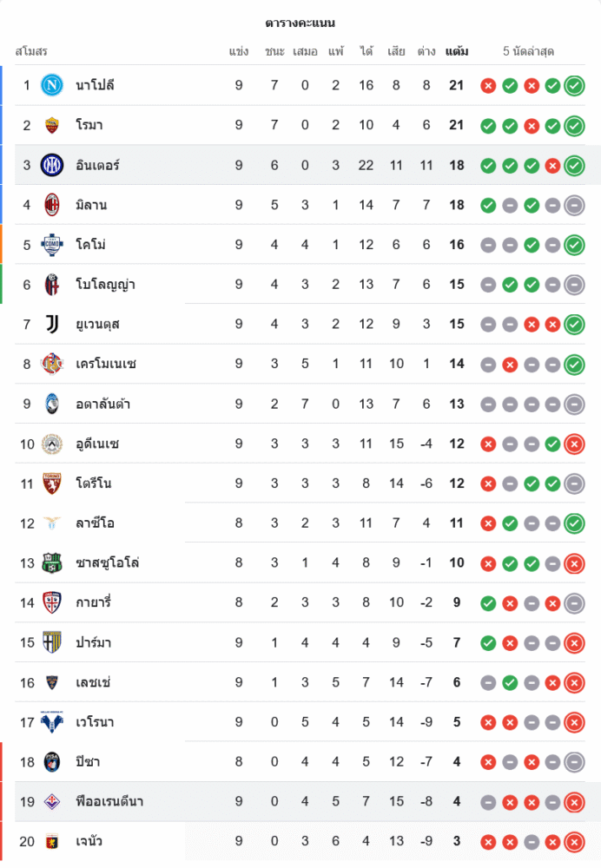This screenshot has height=868, width=601.
Task: Sort by the ชนะ column header
Action: tap(274, 51)
